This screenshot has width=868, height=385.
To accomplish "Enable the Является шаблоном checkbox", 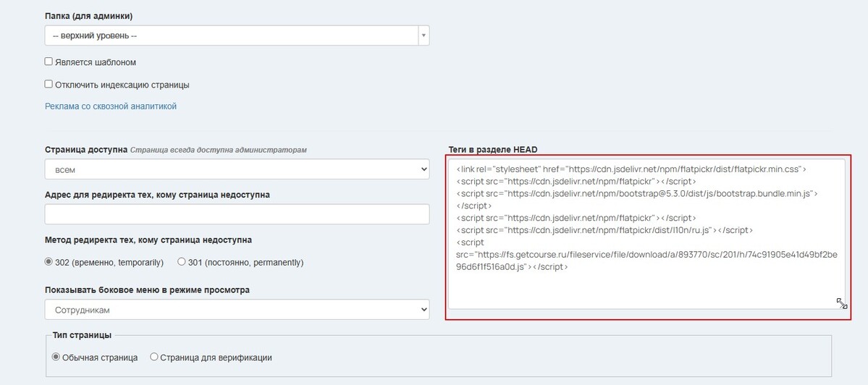I will [49, 62].
